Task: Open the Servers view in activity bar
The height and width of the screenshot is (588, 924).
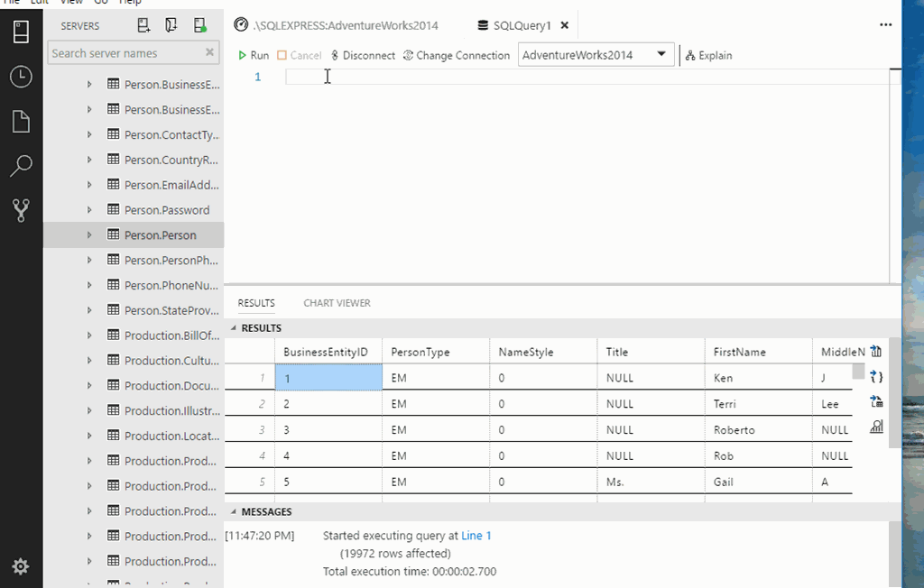Action: pos(22,32)
